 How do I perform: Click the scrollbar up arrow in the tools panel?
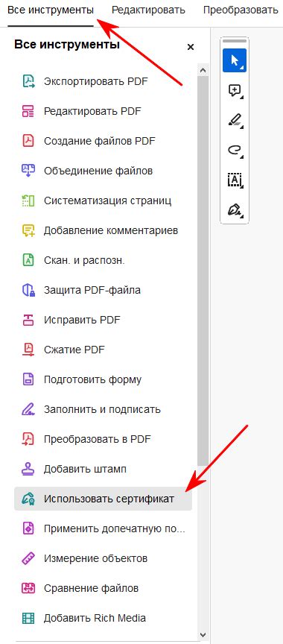tap(203, 70)
